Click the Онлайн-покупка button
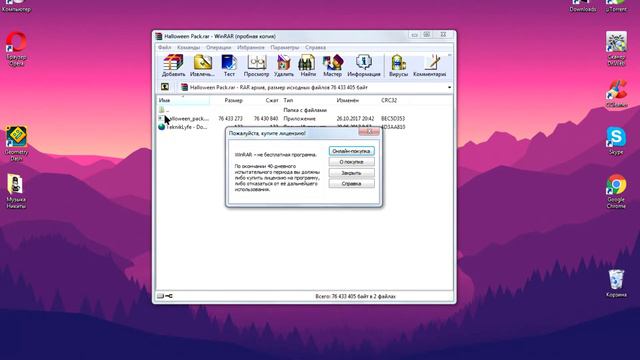The height and width of the screenshot is (360, 640). pos(351,151)
